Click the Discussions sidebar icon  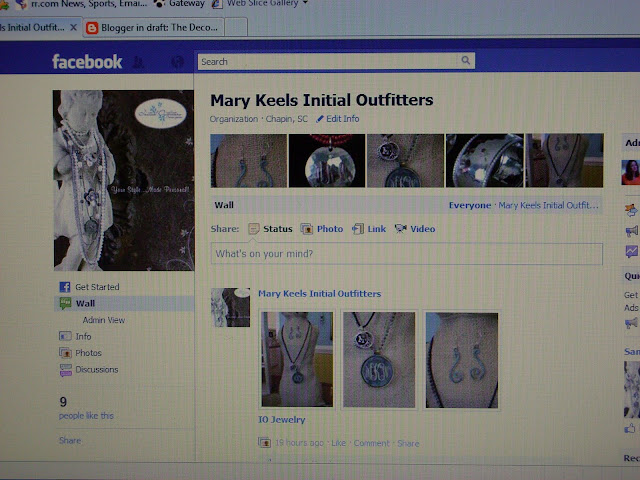66,370
